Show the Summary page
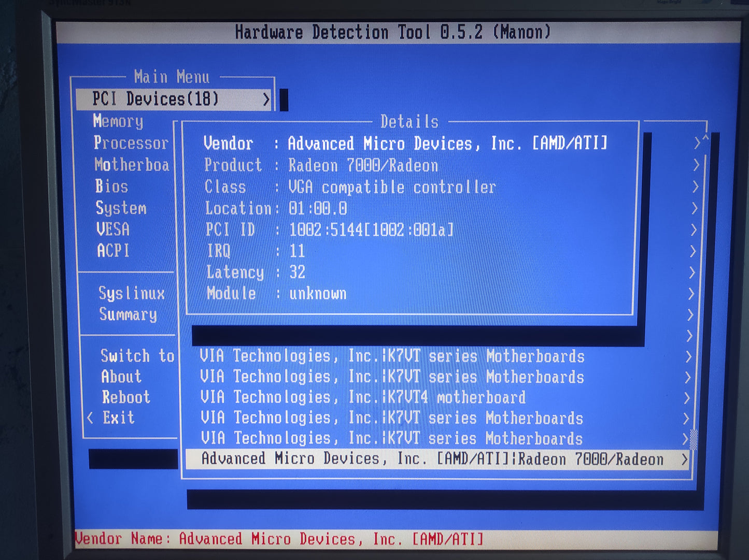The image size is (749, 560). (x=128, y=315)
